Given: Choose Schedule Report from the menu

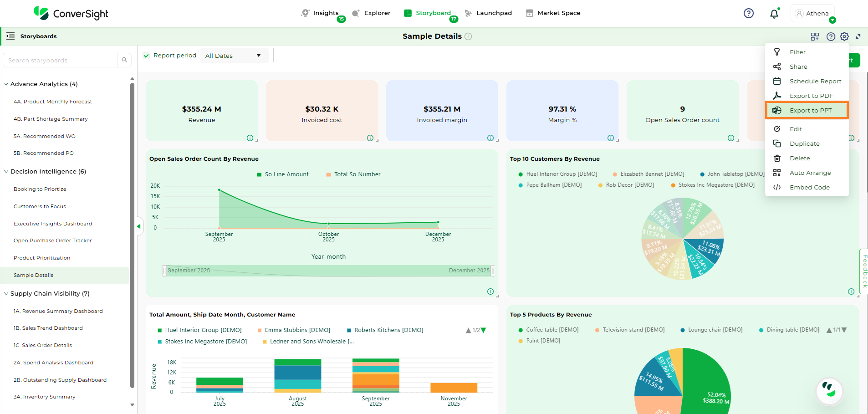Looking at the screenshot, I should [815, 81].
